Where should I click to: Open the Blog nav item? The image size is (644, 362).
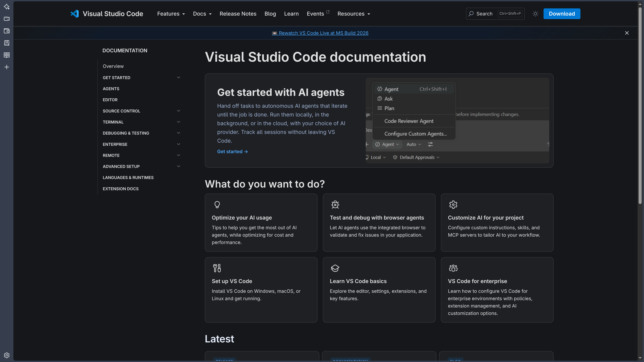270,14
